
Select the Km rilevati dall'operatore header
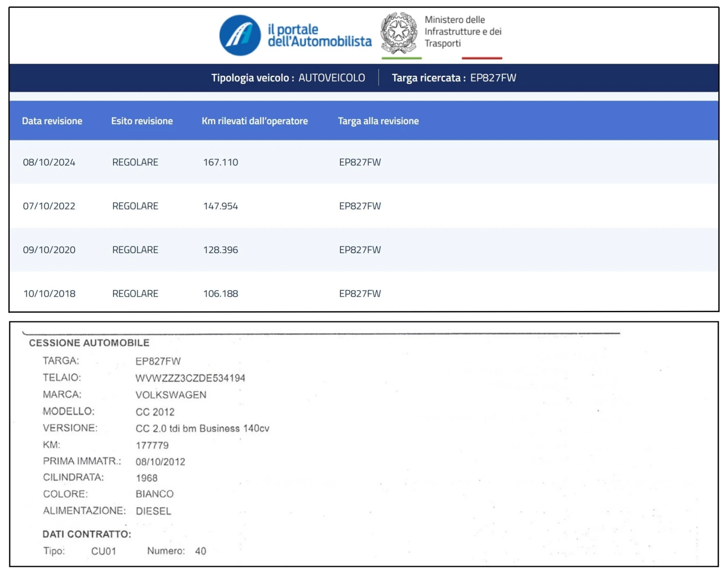tap(254, 121)
